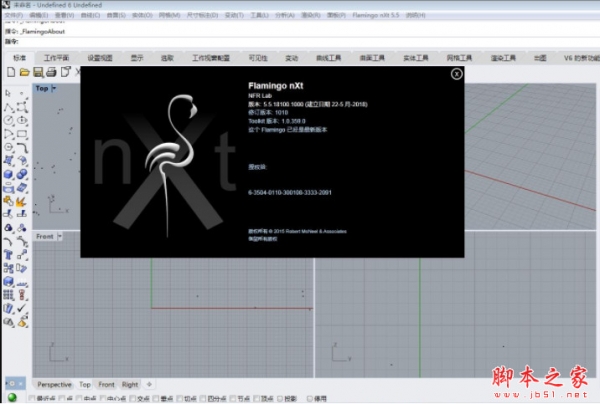Click the Save floppy disk icon
The height and width of the screenshot is (404, 600).
tap(38, 72)
